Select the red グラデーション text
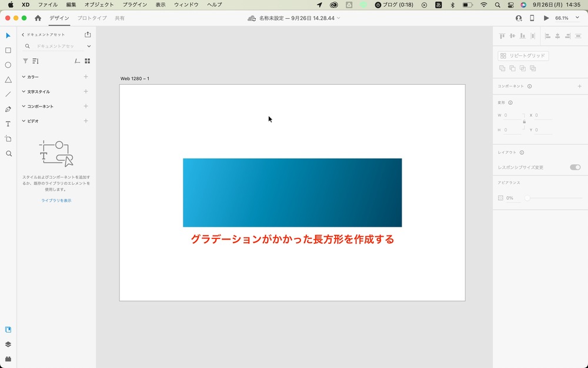This screenshot has width=588, height=368. [x=292, y=239]
